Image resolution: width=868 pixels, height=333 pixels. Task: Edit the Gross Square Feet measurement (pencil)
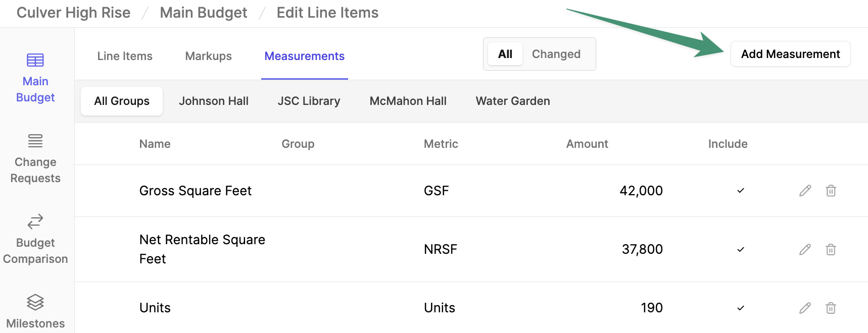pos(805,191)
